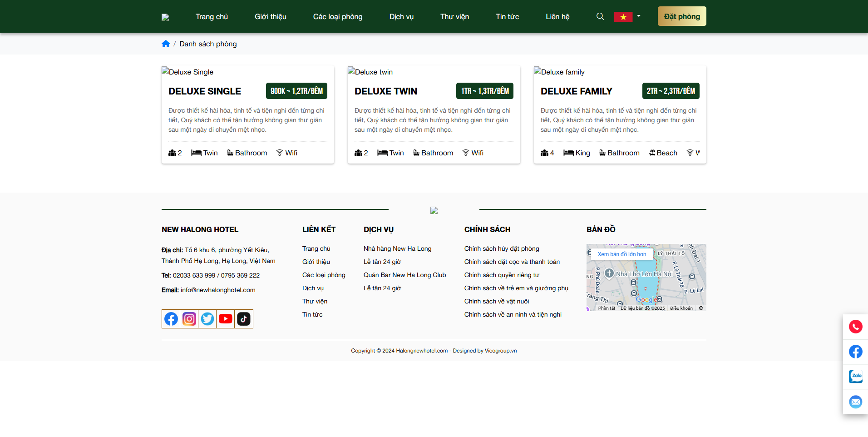Image resolution: width=868 pixels, height=437 pixels.
Task: Click the home icon in breadcrumb
Action: point(166,44)
